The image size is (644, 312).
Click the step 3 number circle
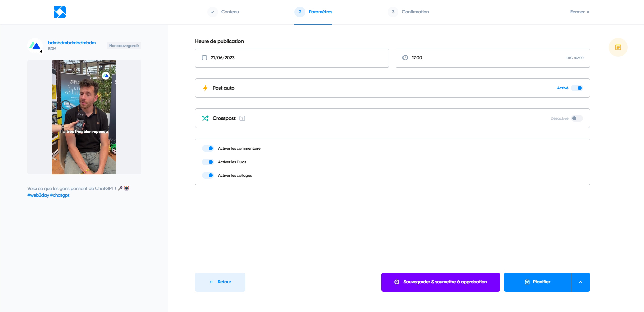point(393,12)
